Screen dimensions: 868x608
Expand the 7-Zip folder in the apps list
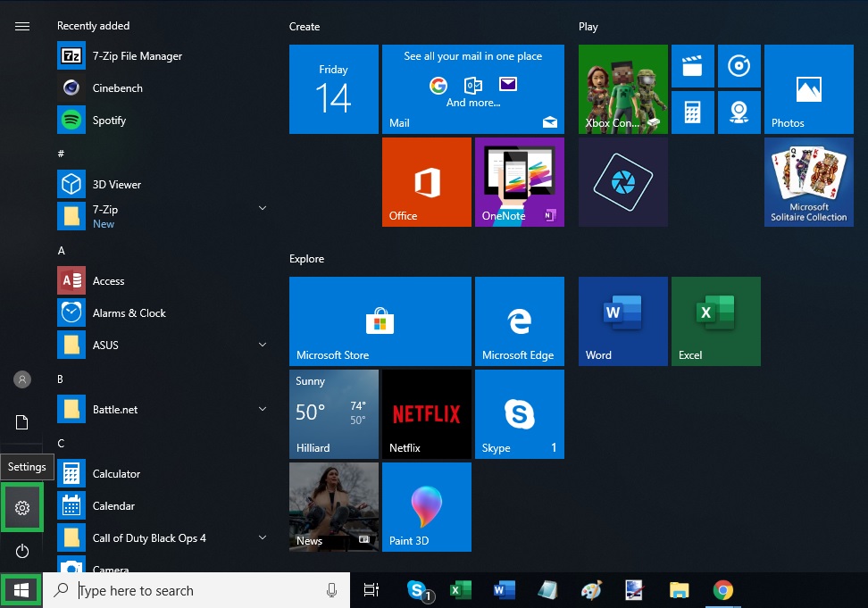[x=262, y=208]
